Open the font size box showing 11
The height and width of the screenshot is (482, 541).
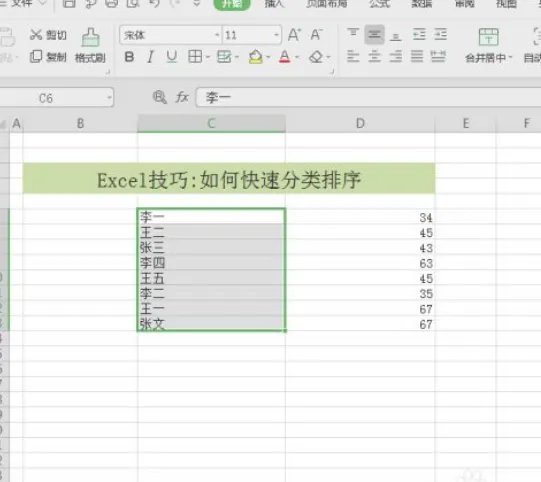pyautogui.click(x=252, y=35)
